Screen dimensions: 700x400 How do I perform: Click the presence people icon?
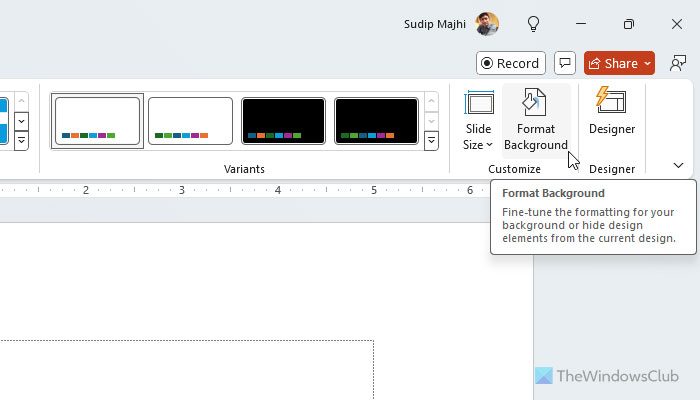tap(678, 63)
